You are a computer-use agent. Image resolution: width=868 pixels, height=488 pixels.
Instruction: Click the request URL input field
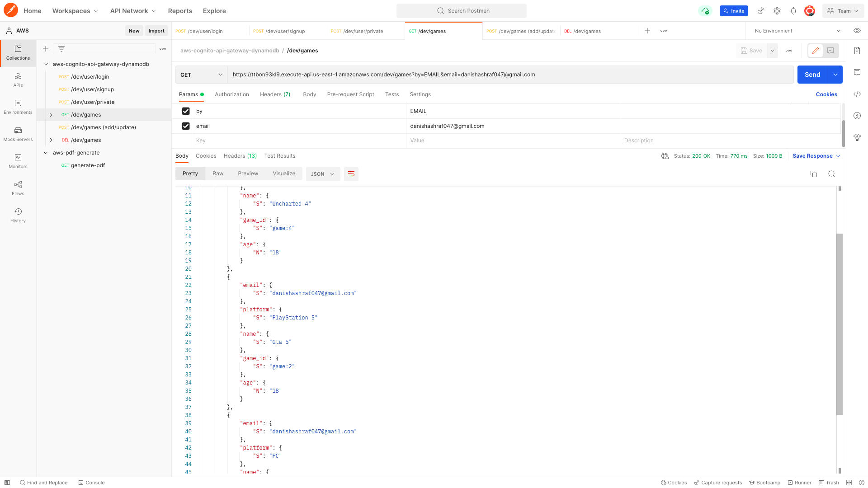coord(510,75)
